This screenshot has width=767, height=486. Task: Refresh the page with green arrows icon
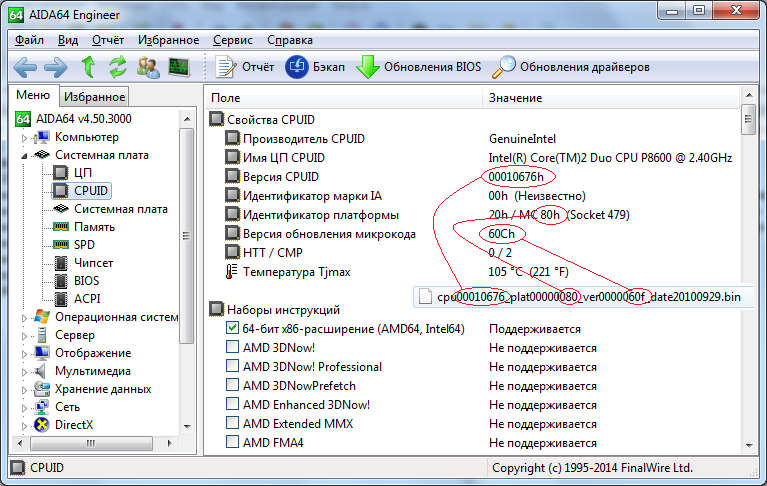pos(118,67)
